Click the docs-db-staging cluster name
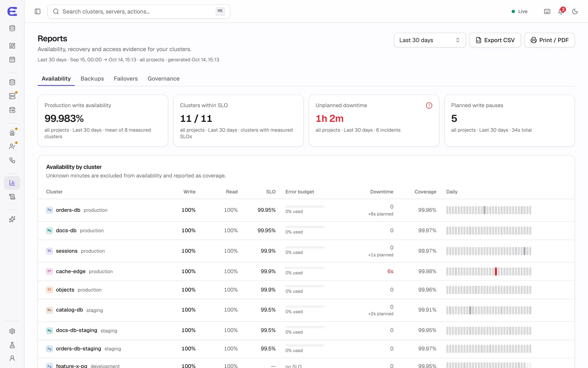The height and width of the screenshot is (368, 588). (x=77, y=330)
